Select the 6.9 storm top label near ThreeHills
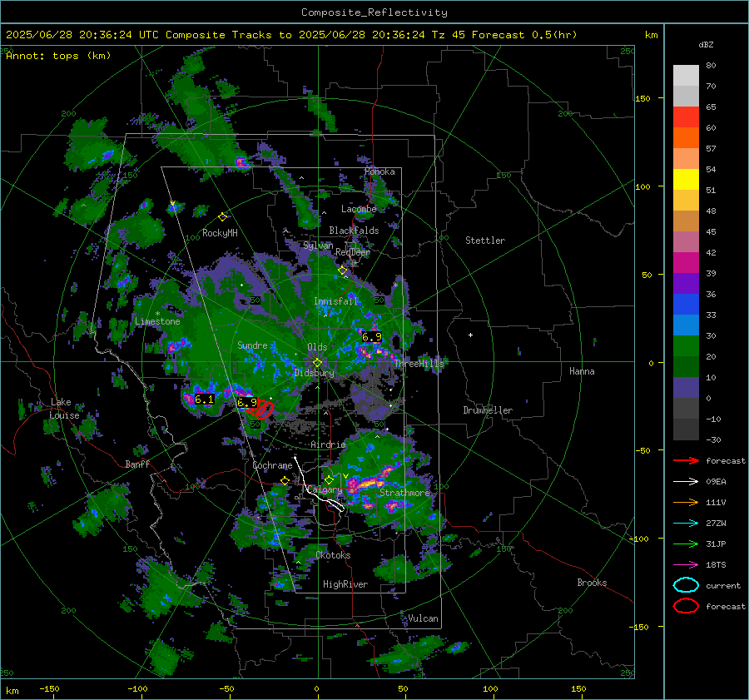Image resolution: width=749 pixels, height=700 pixels. 372,337
